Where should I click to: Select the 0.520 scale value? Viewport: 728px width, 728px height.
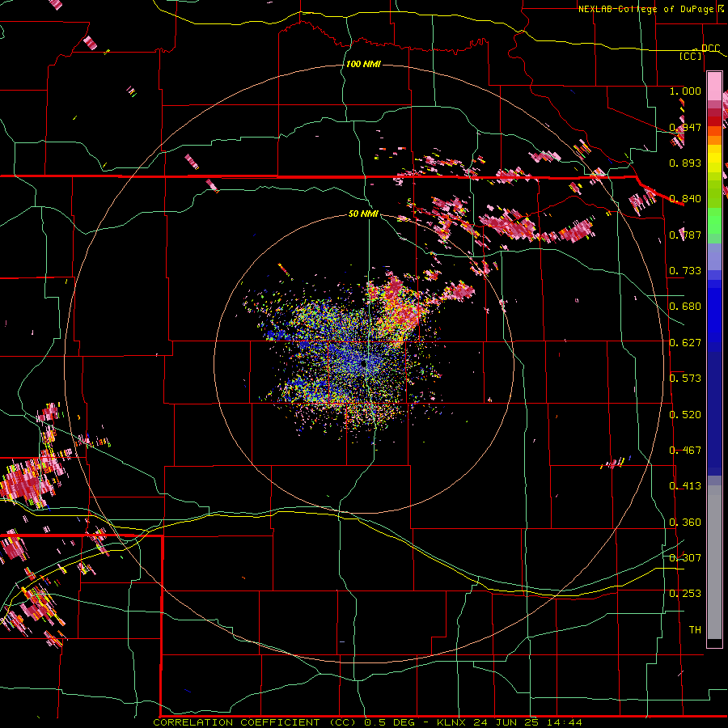[685, 415]
